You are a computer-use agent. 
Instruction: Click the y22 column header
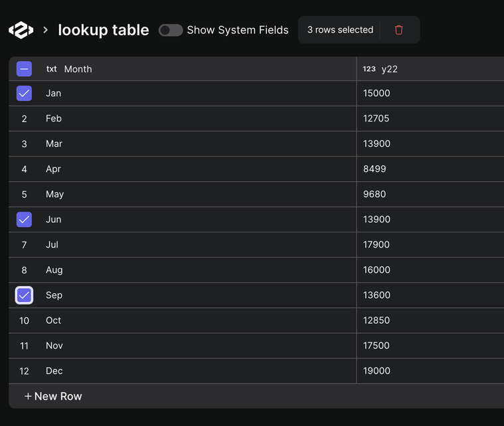coord(430,69)
